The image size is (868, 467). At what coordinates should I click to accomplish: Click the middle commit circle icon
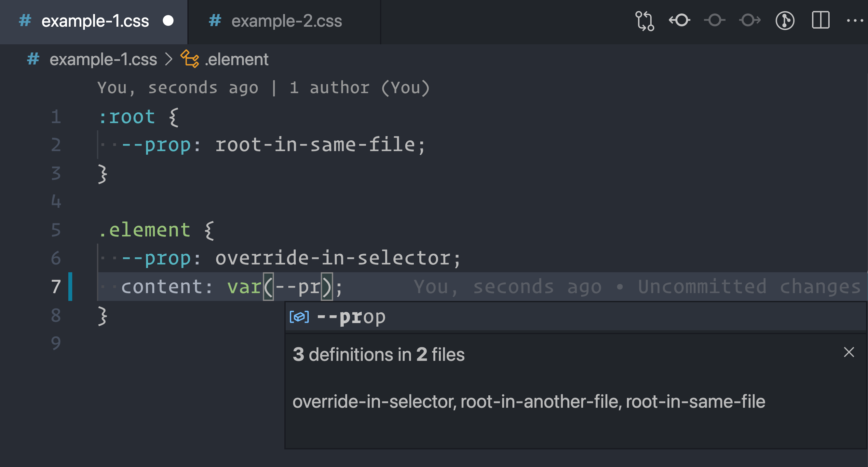[715, 20]
